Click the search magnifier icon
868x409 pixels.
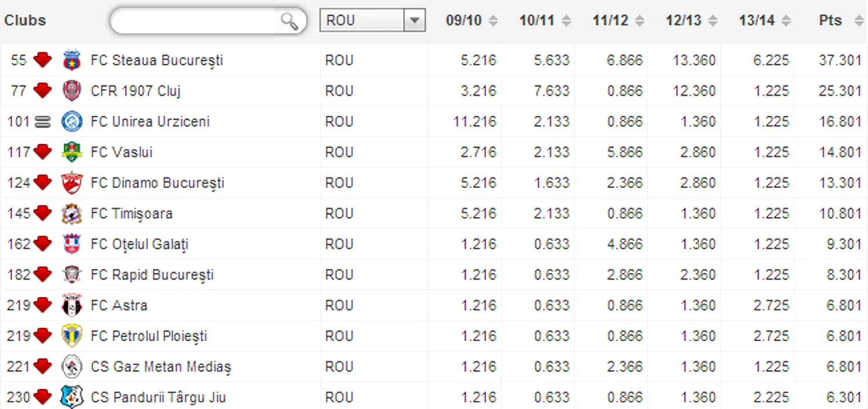(x=289, y=22)
